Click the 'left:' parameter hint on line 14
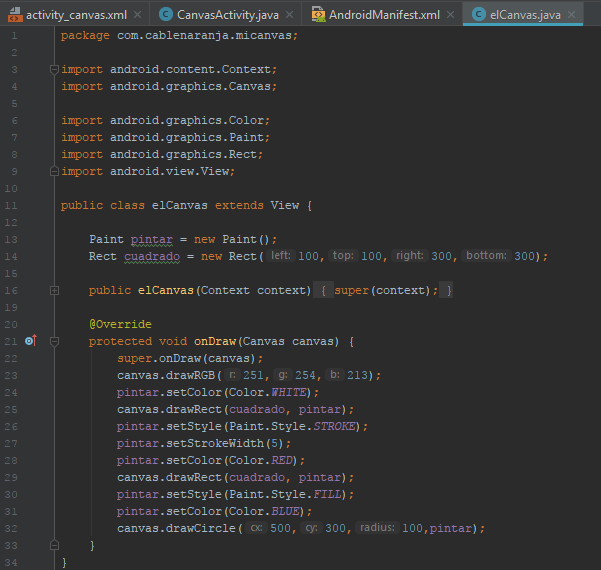This screenshot has width=601, height=570. (281, 255)
